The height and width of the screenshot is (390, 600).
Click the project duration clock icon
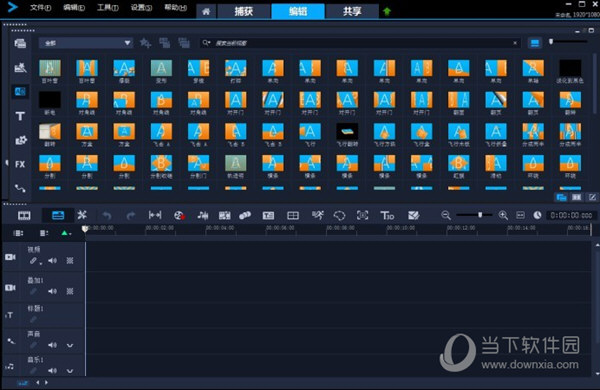pos(537,215)
